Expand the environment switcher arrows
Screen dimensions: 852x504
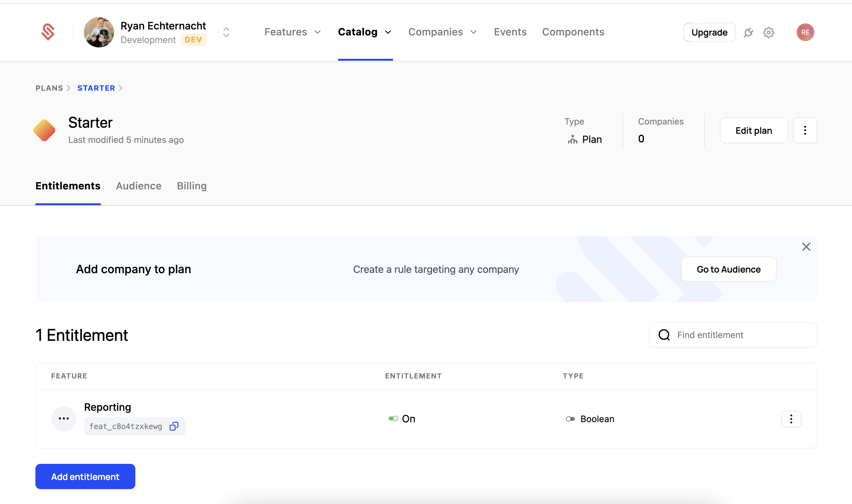point(226,32)
